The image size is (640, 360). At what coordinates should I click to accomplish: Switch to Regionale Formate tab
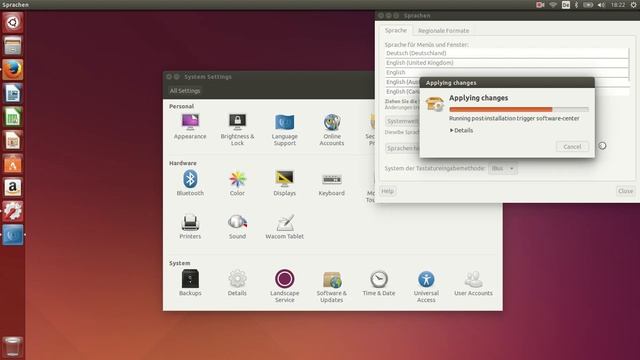[x=443, y=31]
